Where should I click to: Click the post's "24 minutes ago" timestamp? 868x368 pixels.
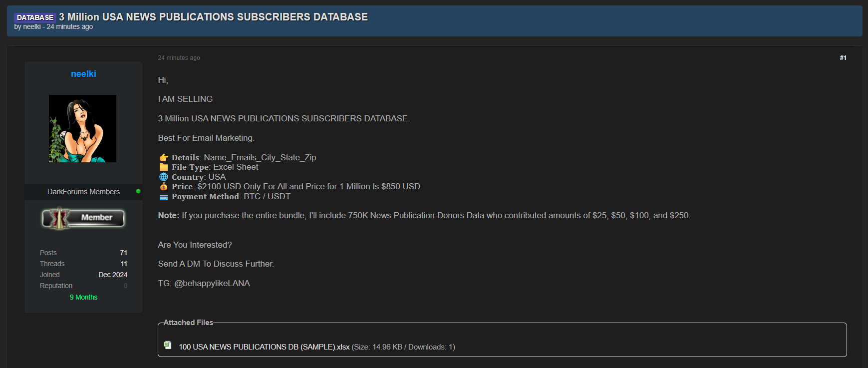click(179, 58)
